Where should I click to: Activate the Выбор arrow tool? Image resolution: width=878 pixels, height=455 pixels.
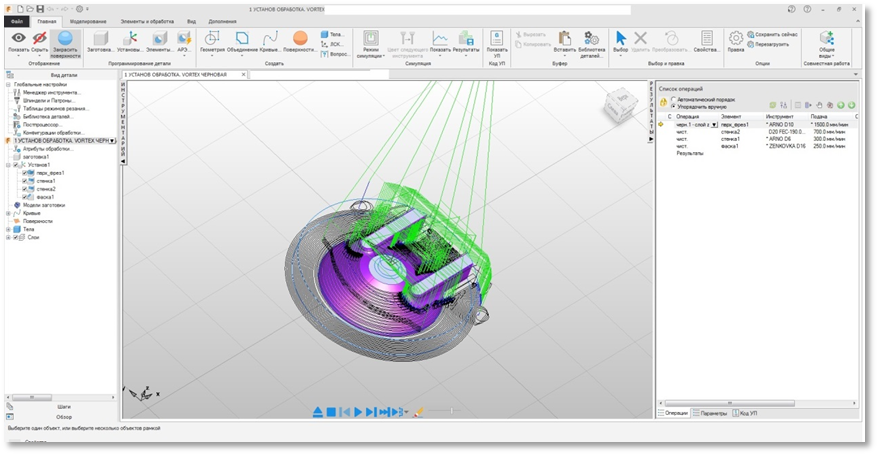[x=621, y=38]
